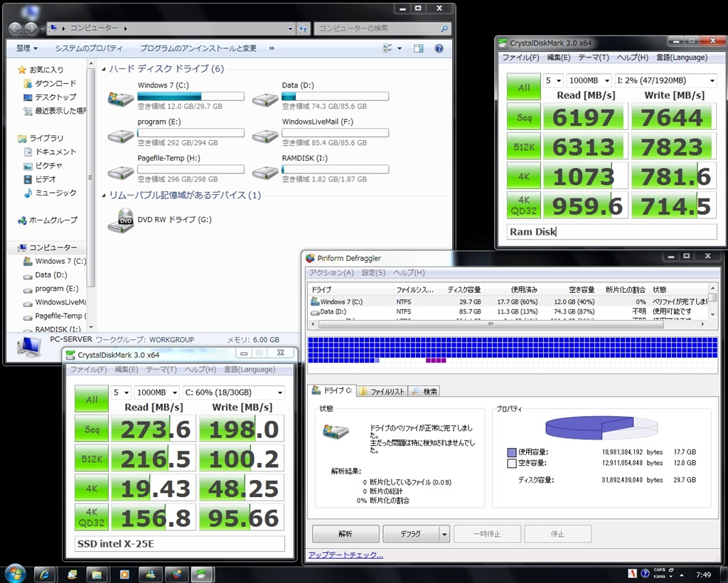Open the 設定(S) menu in Defraggler
Screen dimensions: 728x583
[373, 272]
